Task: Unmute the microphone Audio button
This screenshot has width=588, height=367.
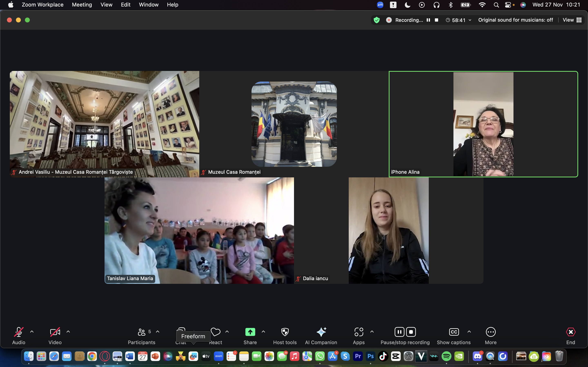Action: click(x=19, y=332)
